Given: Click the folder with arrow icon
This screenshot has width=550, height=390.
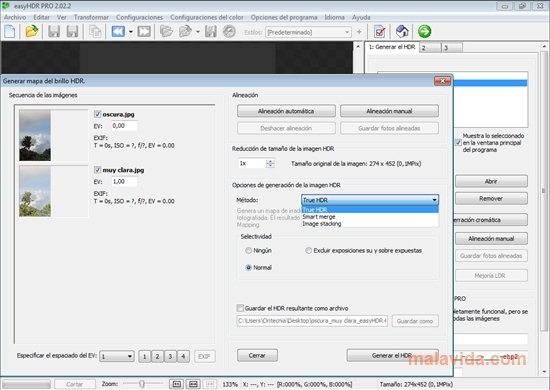Looking at the screenshot, I should [x=186, y=32].
